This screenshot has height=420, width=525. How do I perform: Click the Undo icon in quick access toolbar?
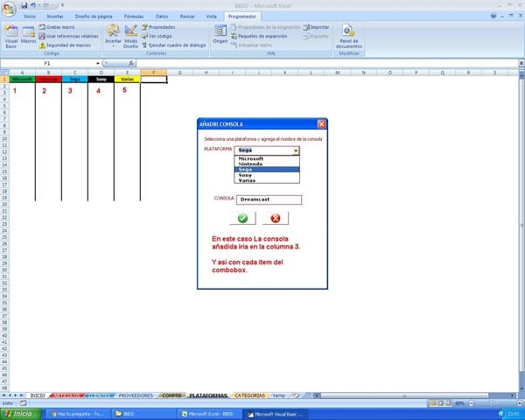pyautogui.click(x=33, y=5)
